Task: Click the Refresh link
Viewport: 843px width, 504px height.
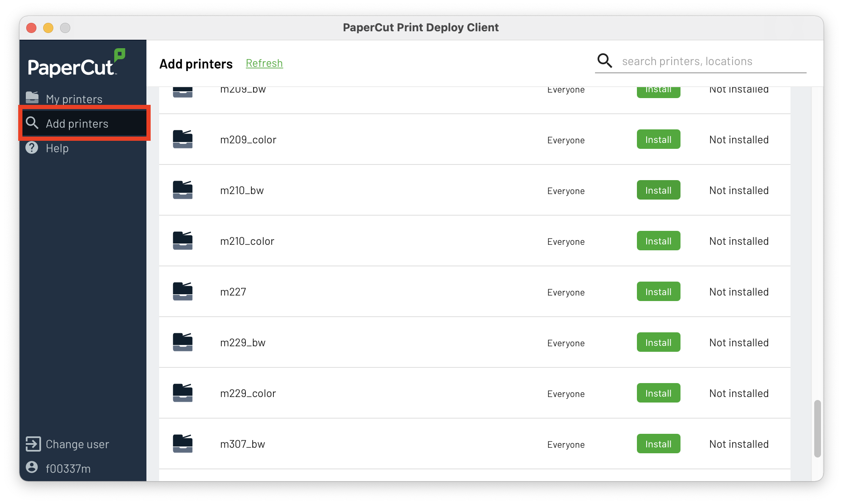Action: pyautogui.click(x=264, y=63)
